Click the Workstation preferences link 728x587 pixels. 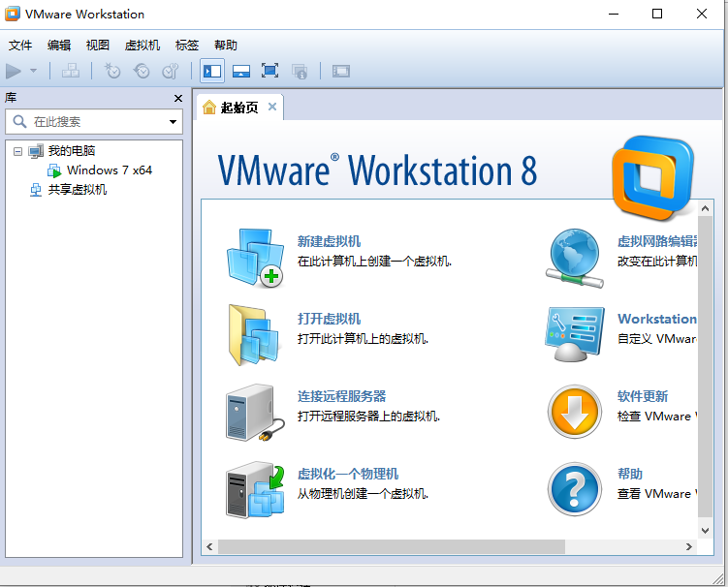657,319
